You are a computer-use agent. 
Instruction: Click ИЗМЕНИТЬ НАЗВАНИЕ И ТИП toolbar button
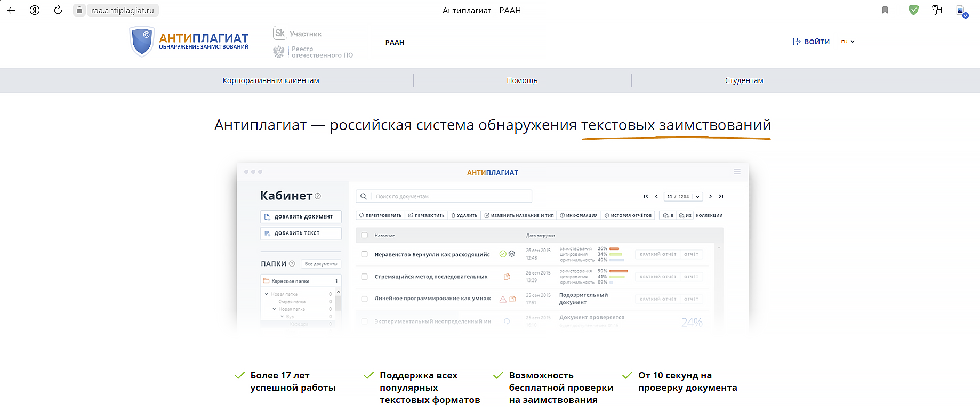pyautogui.click(x=518, y=215)
